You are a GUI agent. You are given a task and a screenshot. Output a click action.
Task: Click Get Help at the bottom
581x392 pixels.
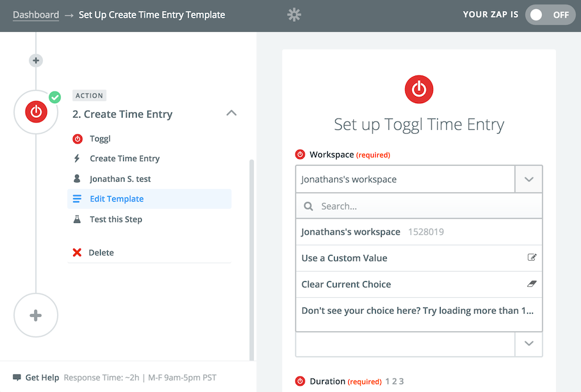[42, 377]
